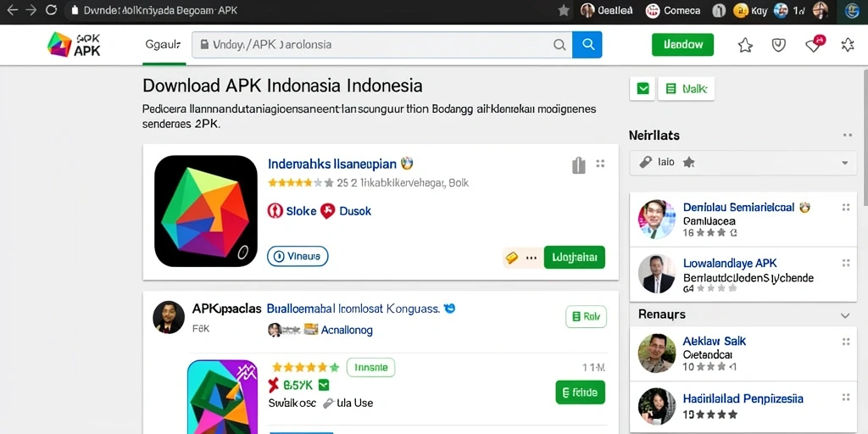Click the Deniolau Semiarielcoal avatar thumbnail
The width and height of the screenshot is (868, 434).
657,220
